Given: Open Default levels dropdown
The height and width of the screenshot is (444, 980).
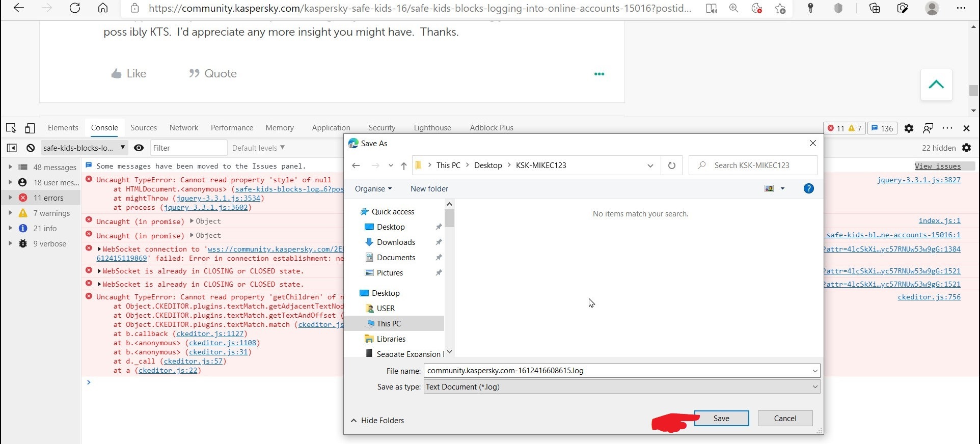Looking at the screenshot, I should point(258,148).
